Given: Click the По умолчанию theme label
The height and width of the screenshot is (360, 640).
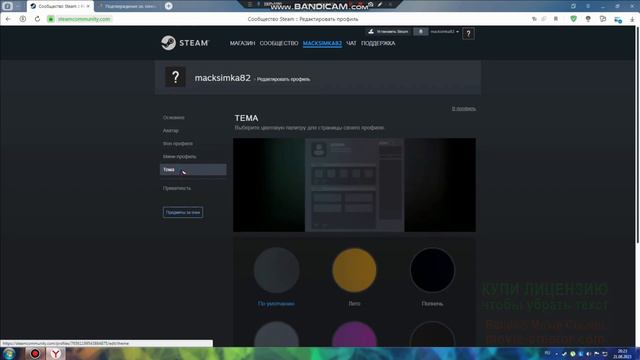Looking at the screenshot, I should point(276,304).
